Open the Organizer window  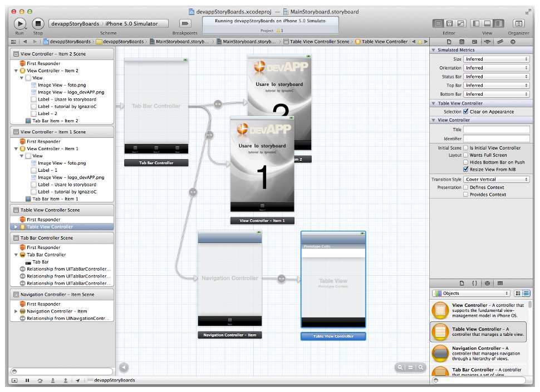coord(518,23)
